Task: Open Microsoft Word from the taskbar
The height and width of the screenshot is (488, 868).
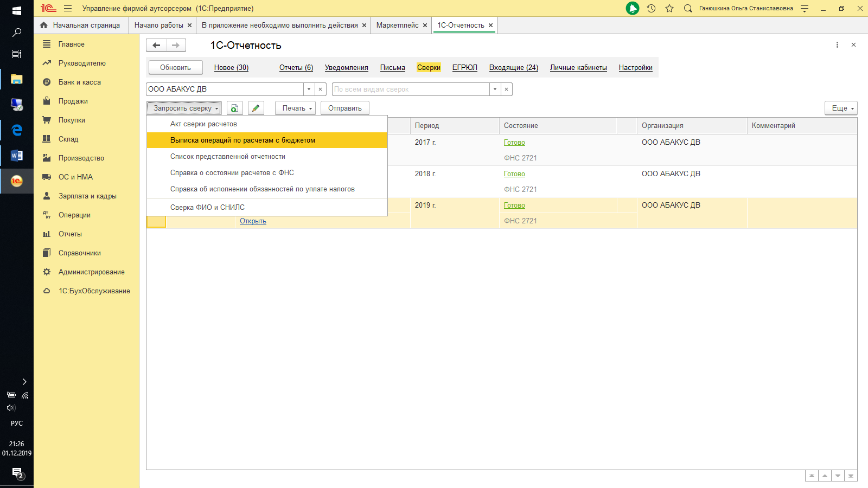Action: coord(17,156)
